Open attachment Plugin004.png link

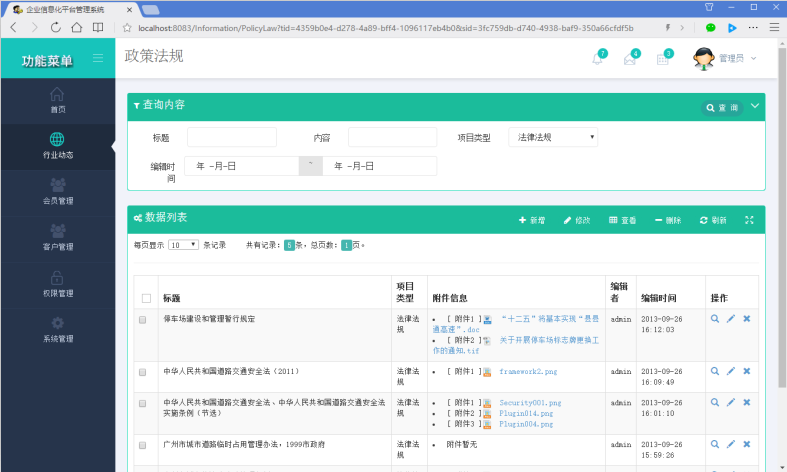click(526, 424)
